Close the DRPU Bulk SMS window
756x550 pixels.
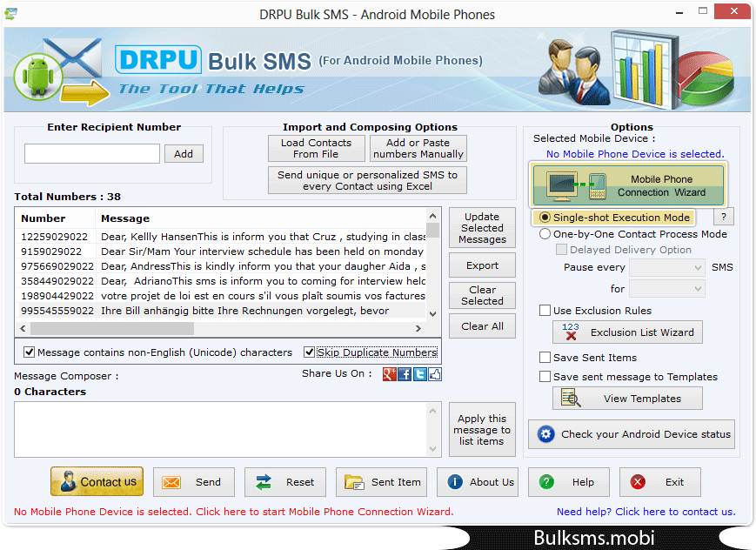(733, 11)
